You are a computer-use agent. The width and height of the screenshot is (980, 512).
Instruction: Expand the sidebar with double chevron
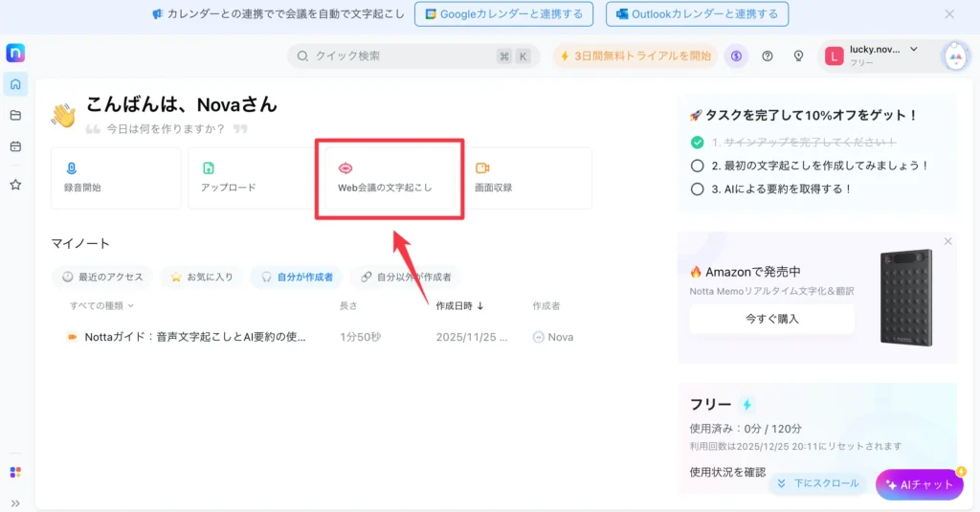coord(15,503)
